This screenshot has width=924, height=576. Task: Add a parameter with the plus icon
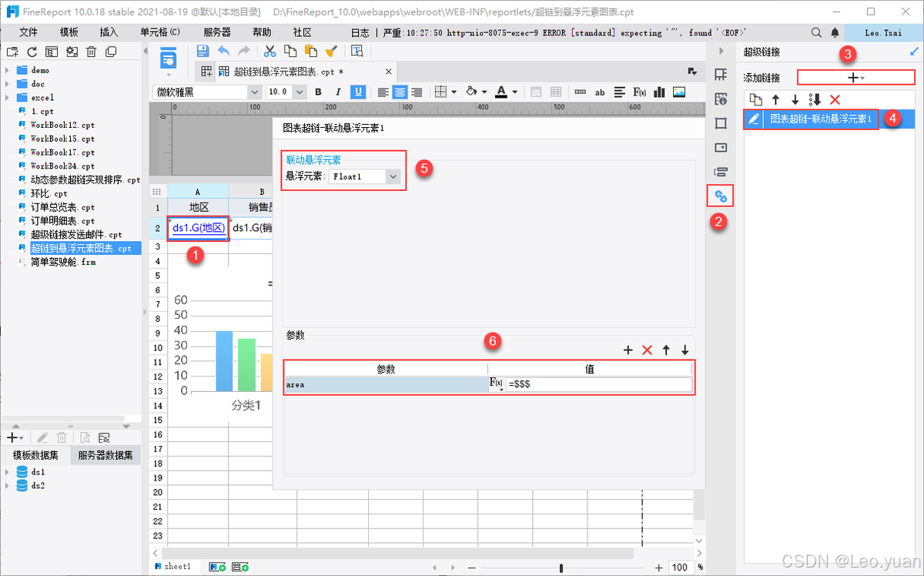point(628,350)
